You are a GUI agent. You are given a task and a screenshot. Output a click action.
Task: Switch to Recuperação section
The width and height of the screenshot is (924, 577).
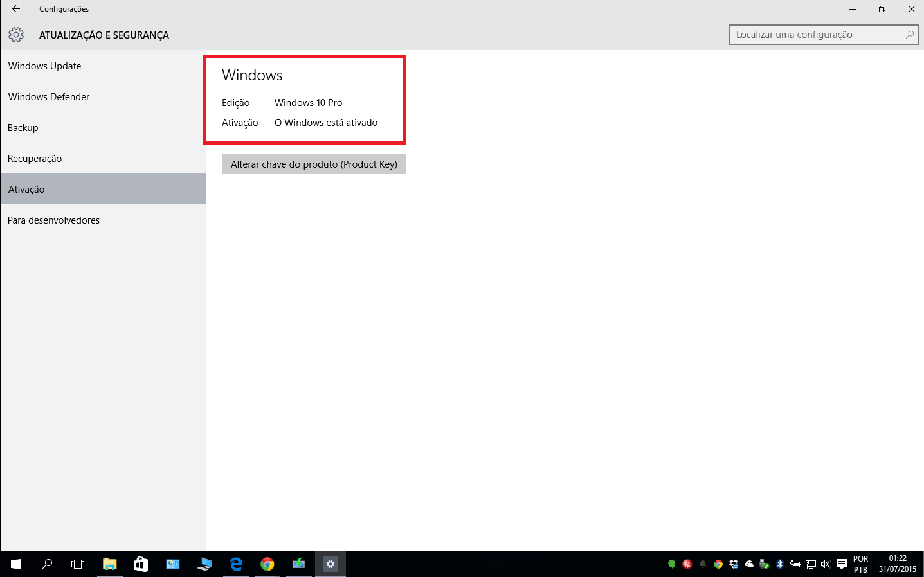[104, 159]
